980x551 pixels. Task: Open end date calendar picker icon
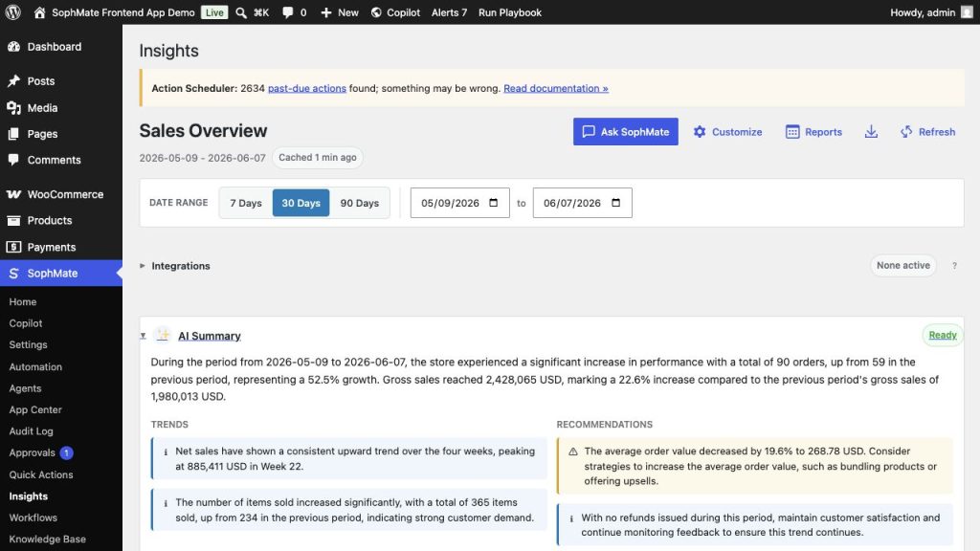click(x=616, y=203)
